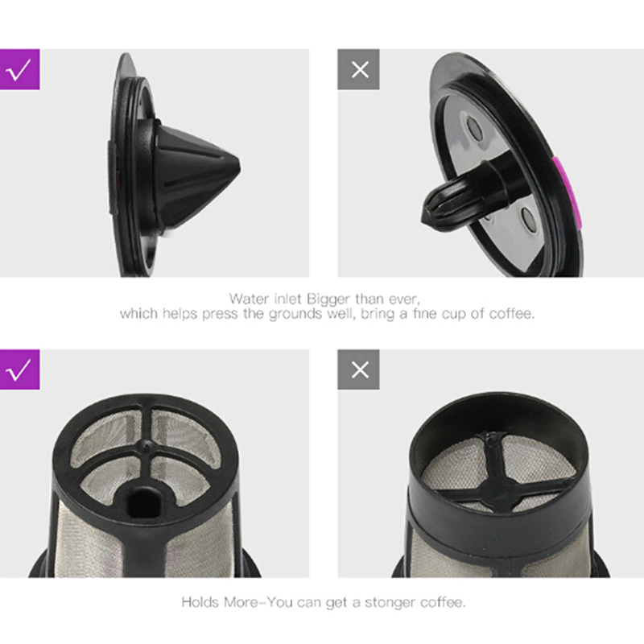Click the 'Holds More-You can get a stonger coffee' caption
Image resolution: width=644 pixels, height=644 pixels.
324,602
